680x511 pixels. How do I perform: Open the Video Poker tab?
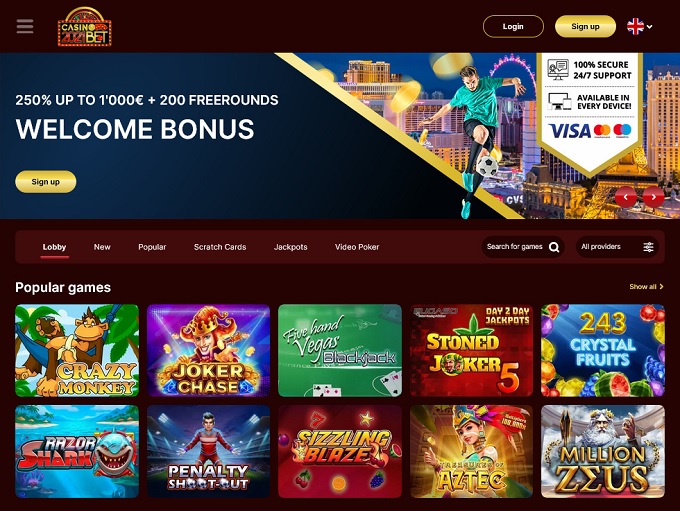(357, 247)
